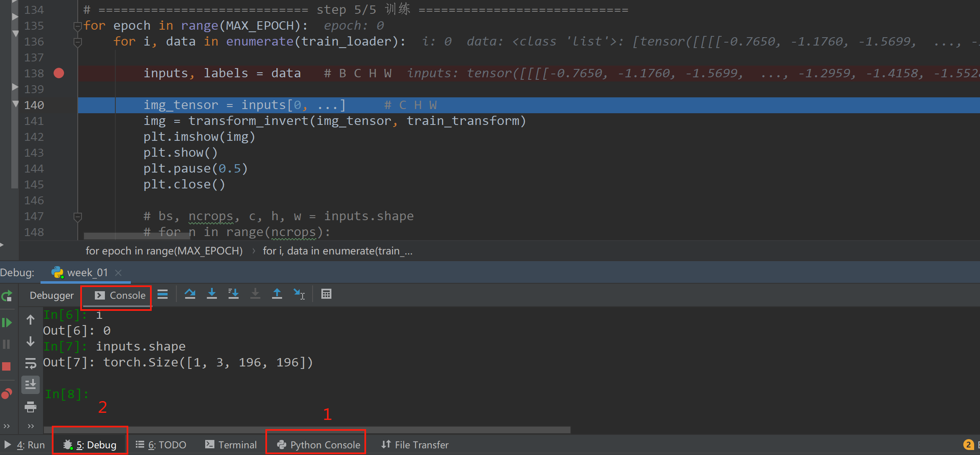Click the 'enumerate' call on line 136
Image resolution: width=980 pixels, height=455 pixels.
click(x=260, y=42)
